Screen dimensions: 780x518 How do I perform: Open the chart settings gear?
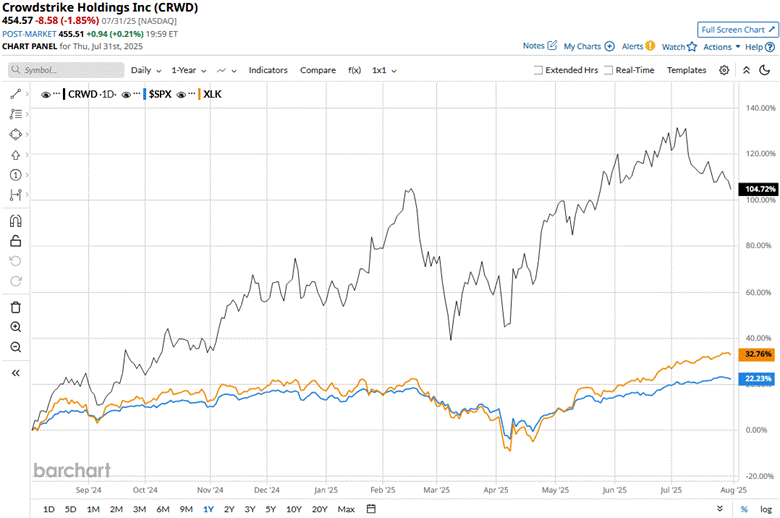coord(724,70)
